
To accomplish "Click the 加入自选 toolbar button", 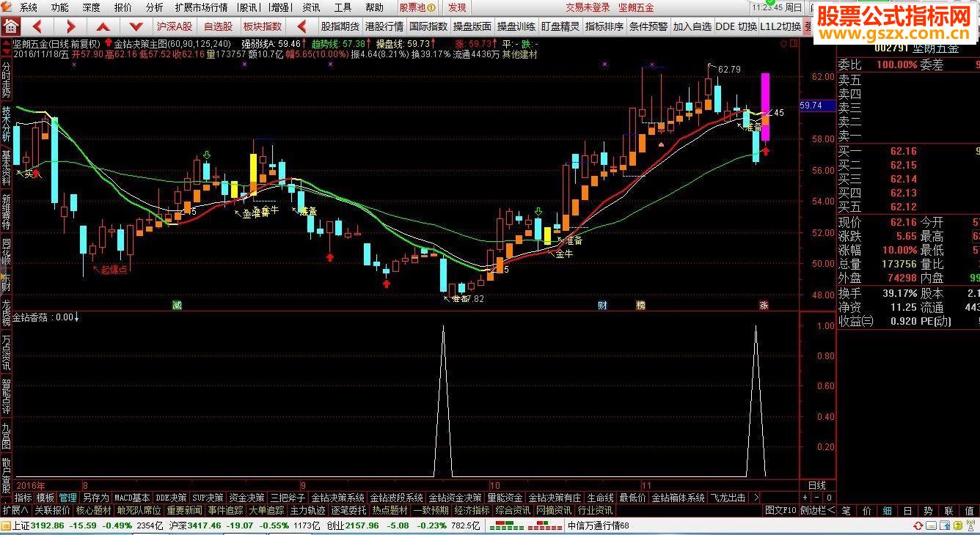I will [692, 26].
